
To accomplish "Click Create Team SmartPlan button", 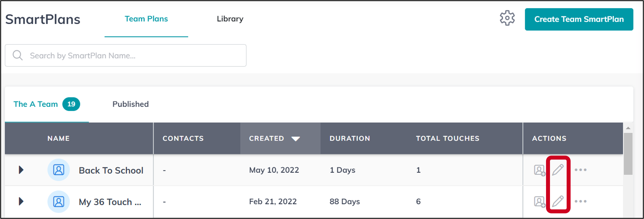I will coord(579,19).
